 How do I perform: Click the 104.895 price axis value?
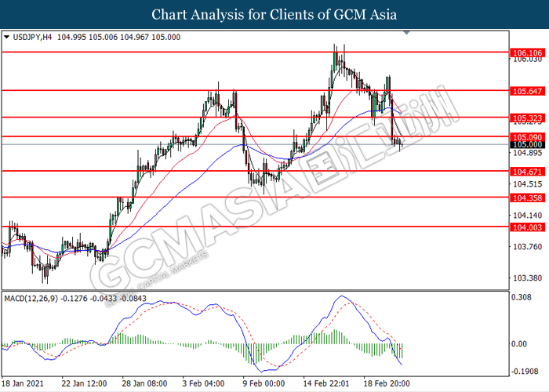tap(527, 153)
